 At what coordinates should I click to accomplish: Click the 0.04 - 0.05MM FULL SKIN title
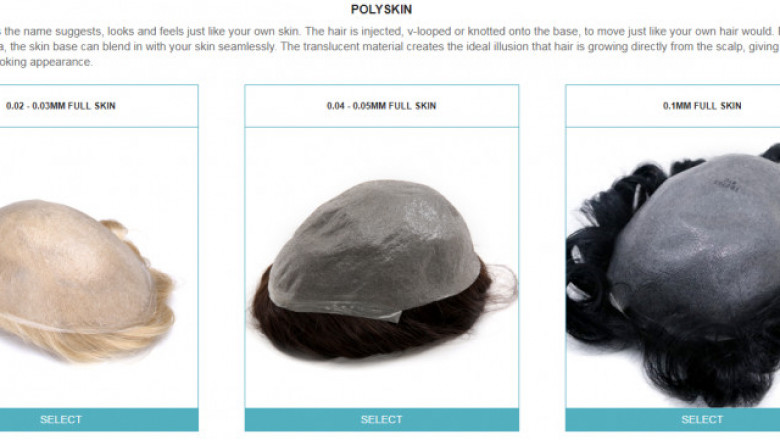382,106
